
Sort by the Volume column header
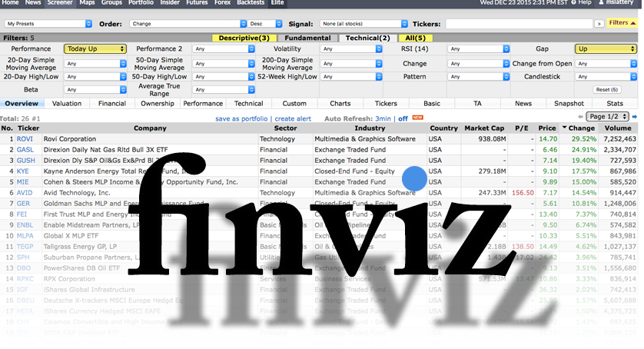coord(618,128)
